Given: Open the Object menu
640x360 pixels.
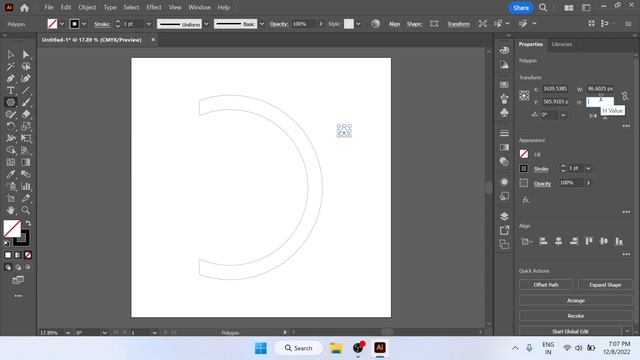Looking at the screenshot, I should (87, 7).
